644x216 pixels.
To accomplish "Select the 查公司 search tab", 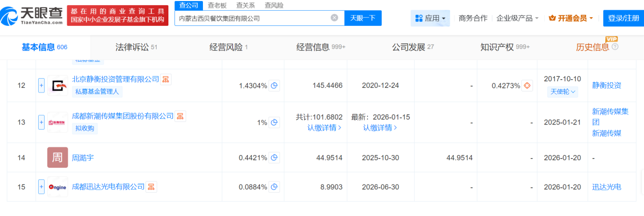I will [189, 5].
